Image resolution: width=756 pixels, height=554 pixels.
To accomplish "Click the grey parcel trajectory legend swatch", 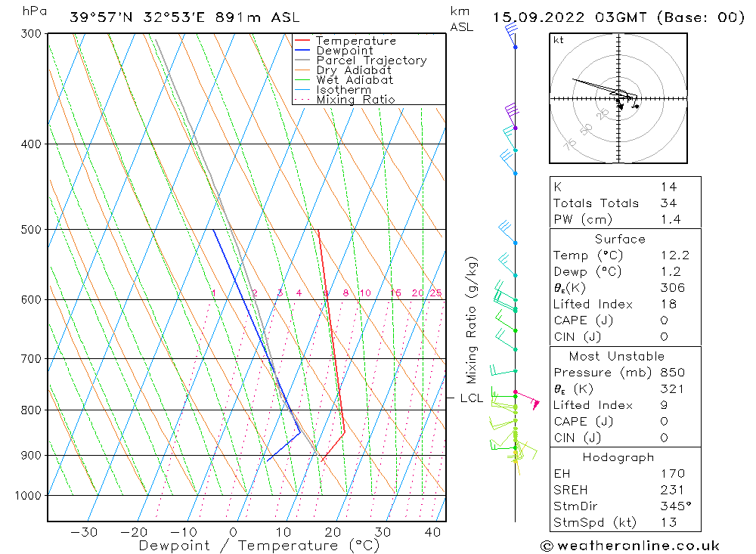I will click(302, 60).
